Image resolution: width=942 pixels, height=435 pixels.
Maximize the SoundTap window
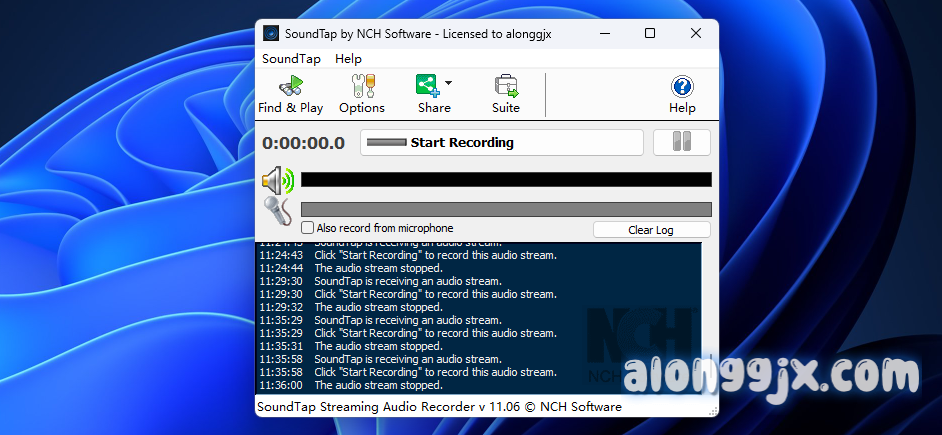click(x=650, y=34)
